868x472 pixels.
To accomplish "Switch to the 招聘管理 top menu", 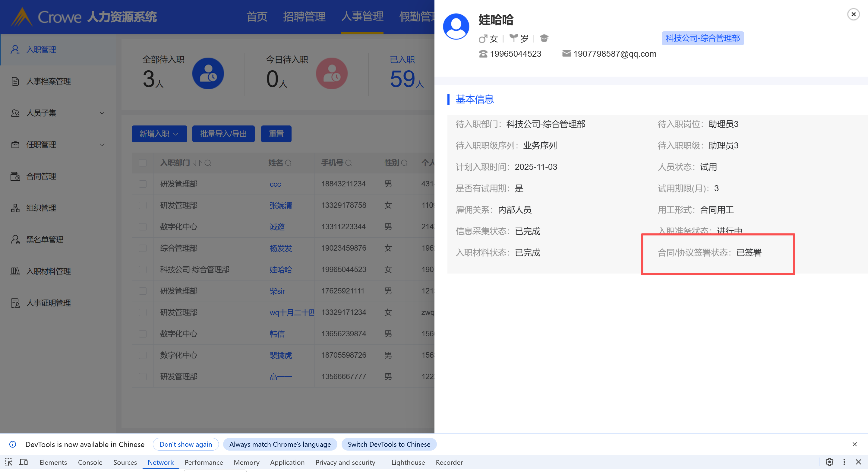I will coord(304,17).
